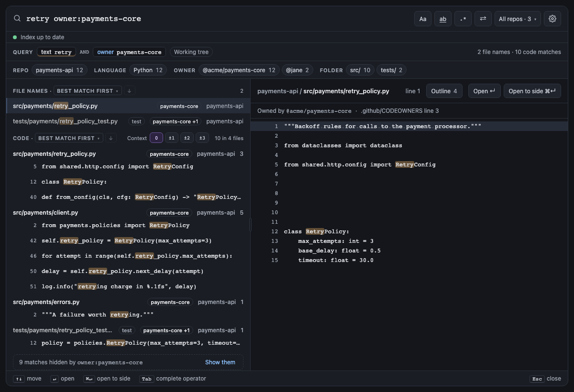Collapse tests/payments/retry_policy_test code group header
Viewport: 574px width, 392px height.
click(x=128, y=330)
